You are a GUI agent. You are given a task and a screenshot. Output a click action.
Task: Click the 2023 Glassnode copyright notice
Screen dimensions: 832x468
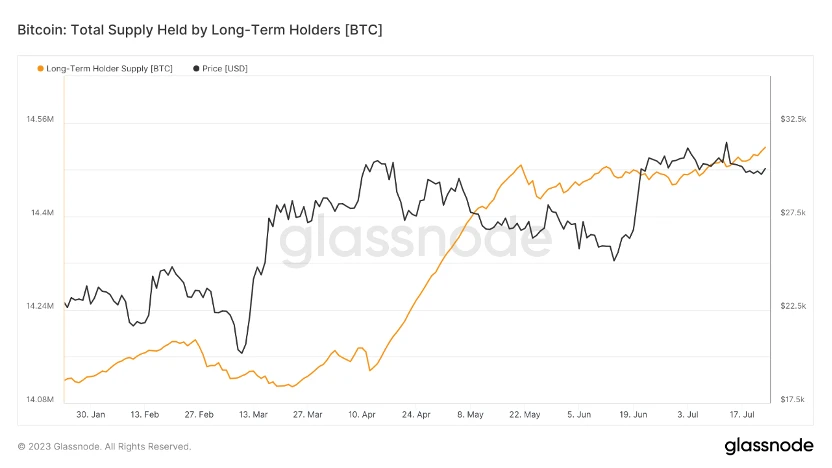coord(104,446)
